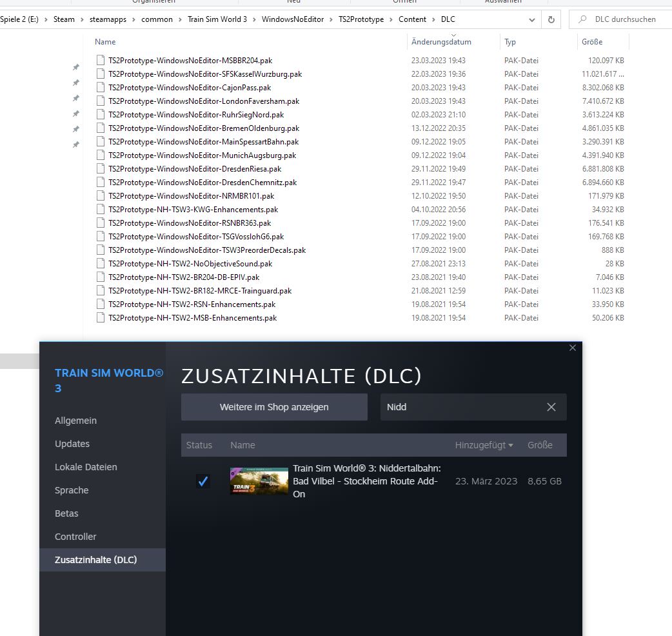Expand the chevron after WindowsNoEditor in the path
This screenshot has height=636, width=672.
pyautogui.click(x=331, y=19)
